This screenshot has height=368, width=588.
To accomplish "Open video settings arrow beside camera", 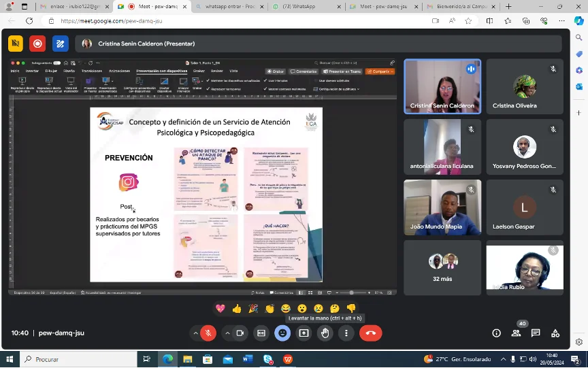I will pos(228,333).
